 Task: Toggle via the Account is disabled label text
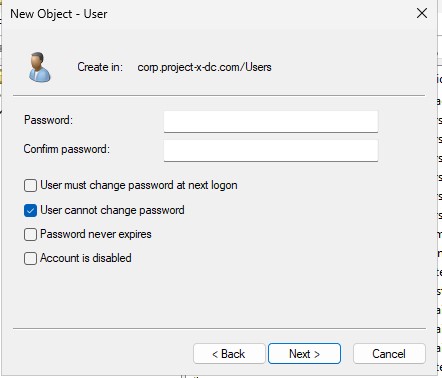[86, 258]
